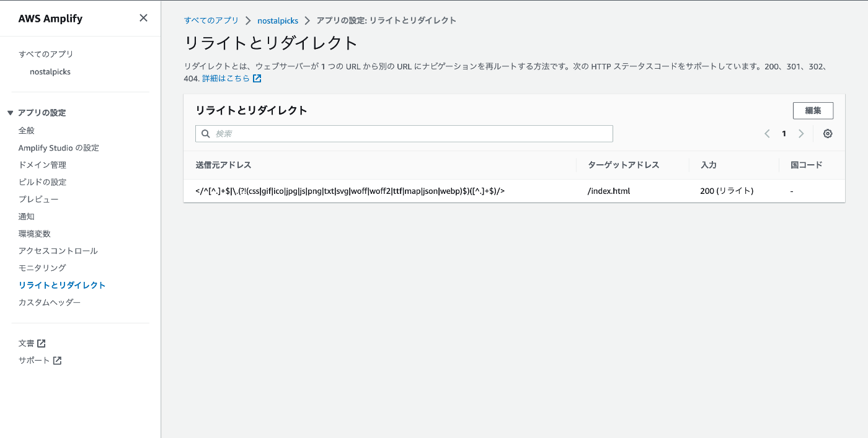Open 全般 settings
868x438 pixels.
pyautogui.click(x=27, y=131)
